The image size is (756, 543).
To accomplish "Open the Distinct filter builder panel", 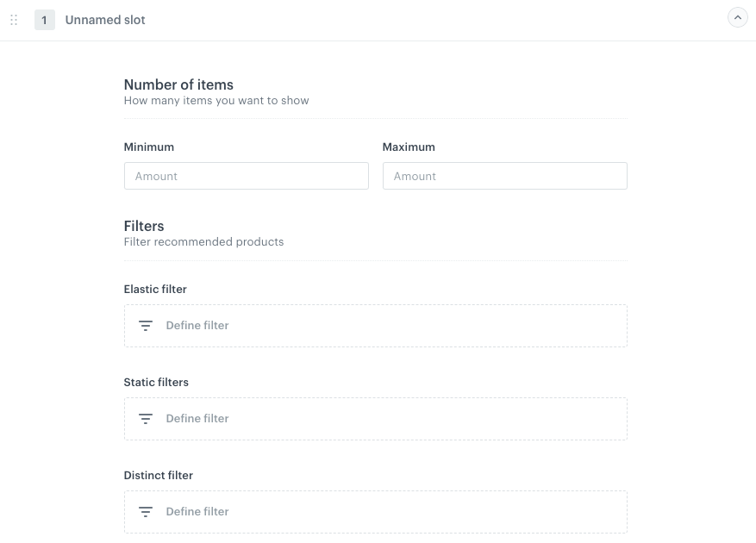I will 375,511.
